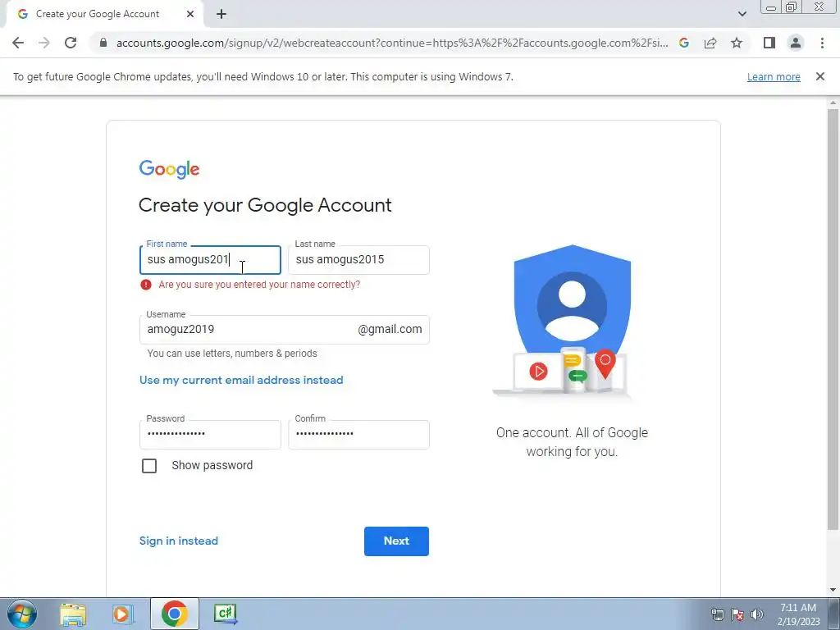Focus the Last name input field
The image size is (840, 630).
point(358,260)
